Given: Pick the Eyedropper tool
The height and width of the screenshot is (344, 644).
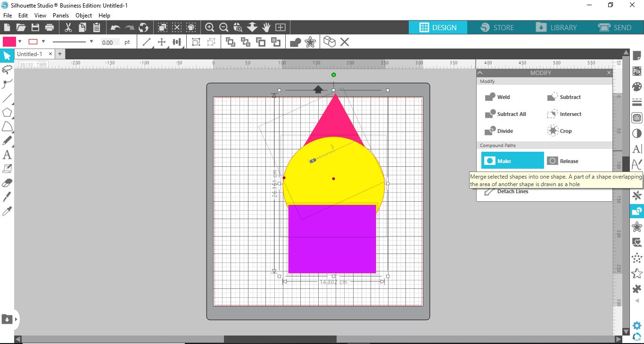Looking at the screenshot, I should click(x=7, y=211).
